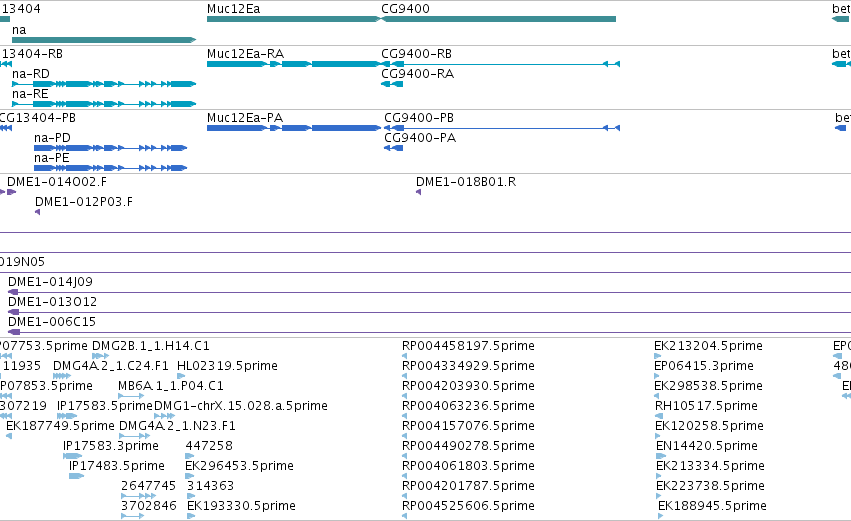The image size is (851, 521).
Task: Open the RP004458197.5prime feature label
Action: [468, 346]
